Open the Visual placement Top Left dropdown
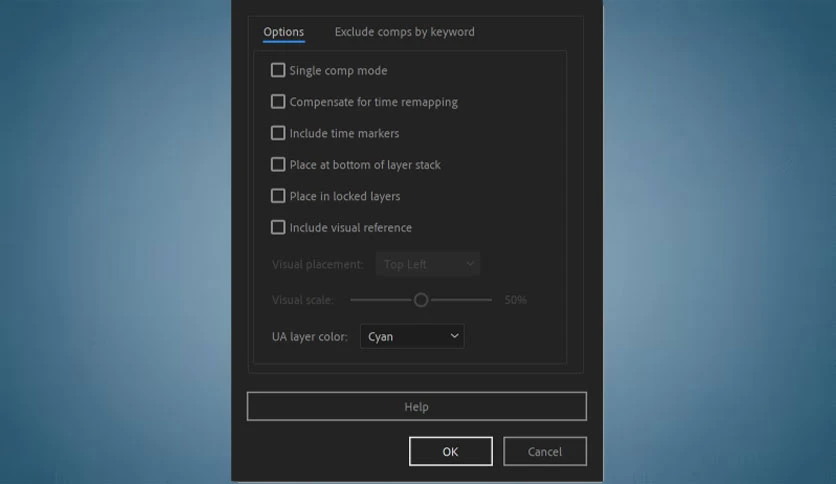Screen dimensions: 836x484 tap(428, 264)
